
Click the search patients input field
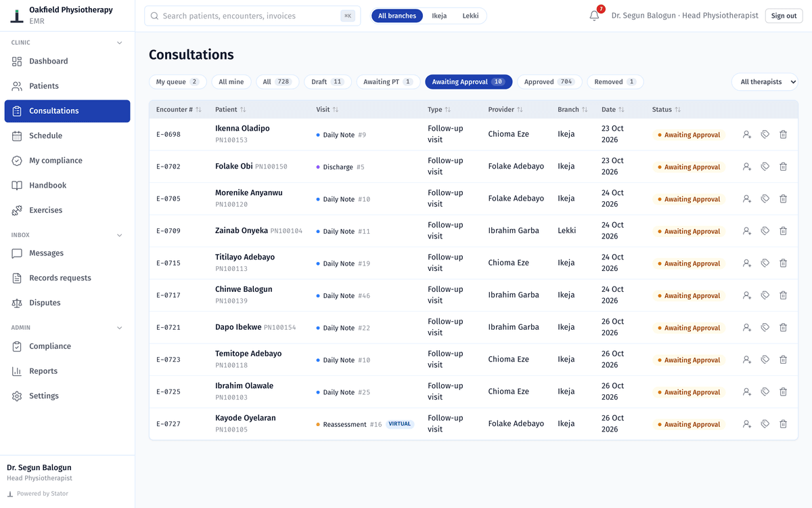pyautogui.click(x=252, y=16)
